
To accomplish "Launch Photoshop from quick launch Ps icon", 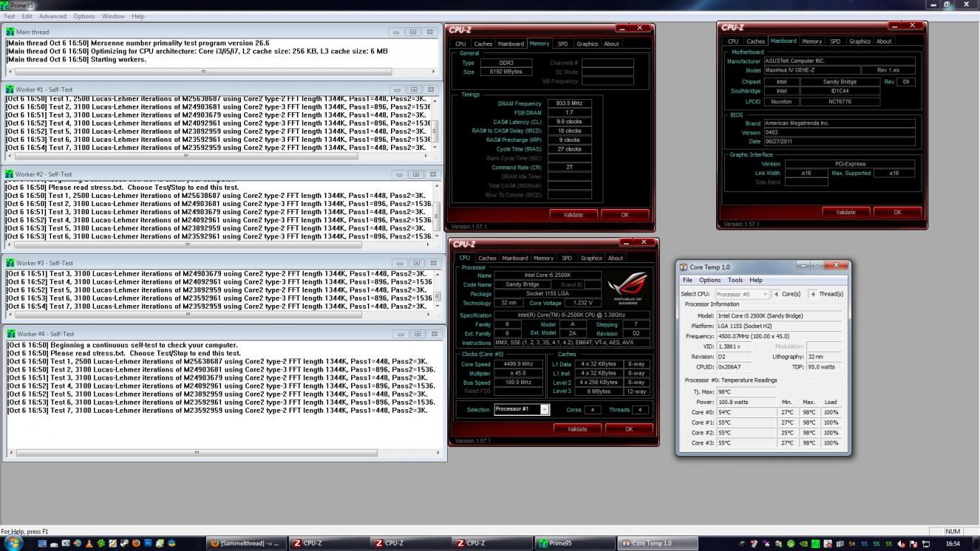I will pos(148,544).
